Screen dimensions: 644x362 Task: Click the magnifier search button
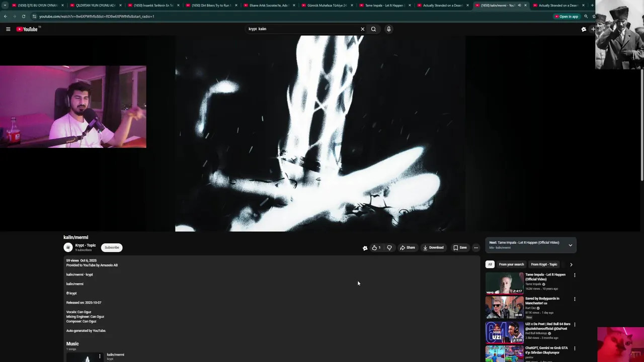tap(373, 29)
